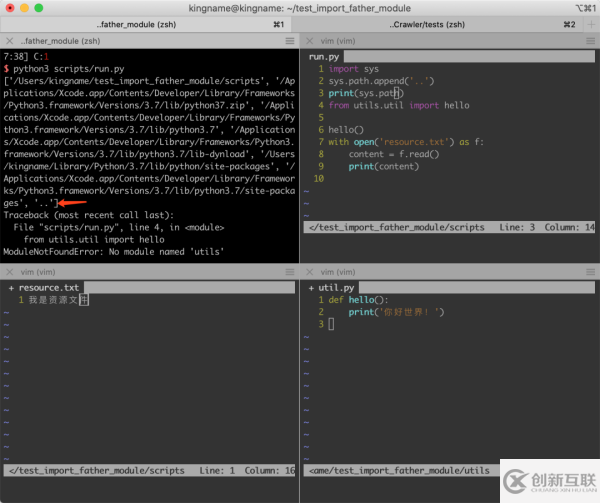Close the run.py vim pane
This screenshot has height=503, width=600.
310,41
